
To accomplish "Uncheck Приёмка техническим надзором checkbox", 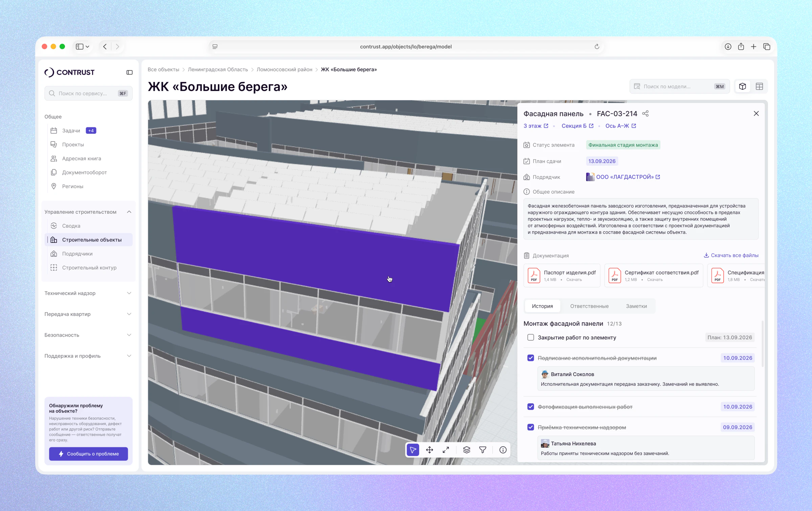I will point(531,427).
